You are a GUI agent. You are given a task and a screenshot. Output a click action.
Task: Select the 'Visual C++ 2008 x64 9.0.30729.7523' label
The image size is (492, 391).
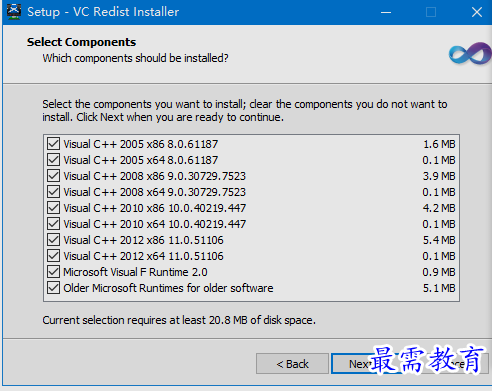click(x=155, y=192)
